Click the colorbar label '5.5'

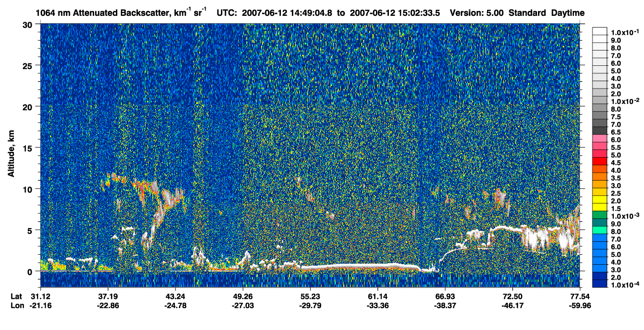[616, 148]
